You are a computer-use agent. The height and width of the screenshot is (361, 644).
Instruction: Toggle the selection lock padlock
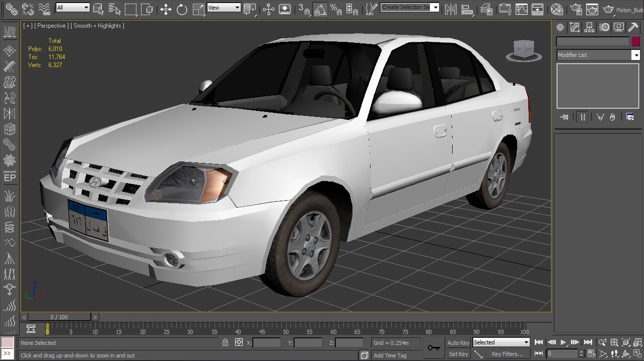pos(225,342)
